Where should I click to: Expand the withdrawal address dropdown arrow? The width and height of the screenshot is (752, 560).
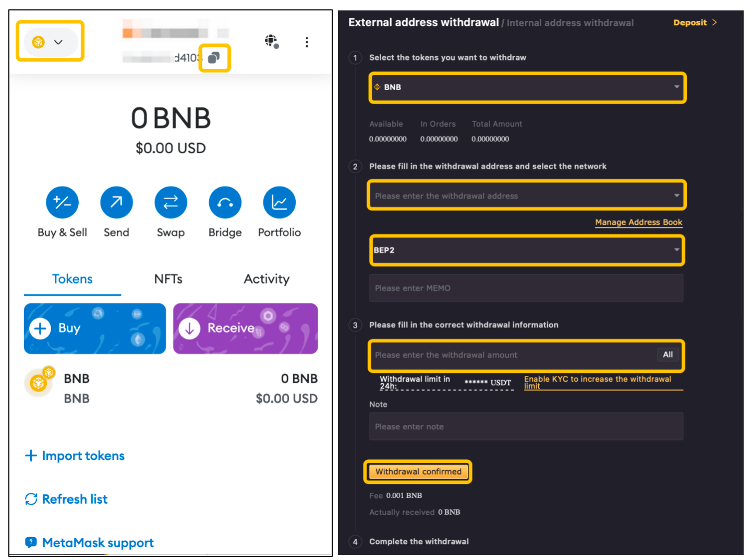point(676,196)
